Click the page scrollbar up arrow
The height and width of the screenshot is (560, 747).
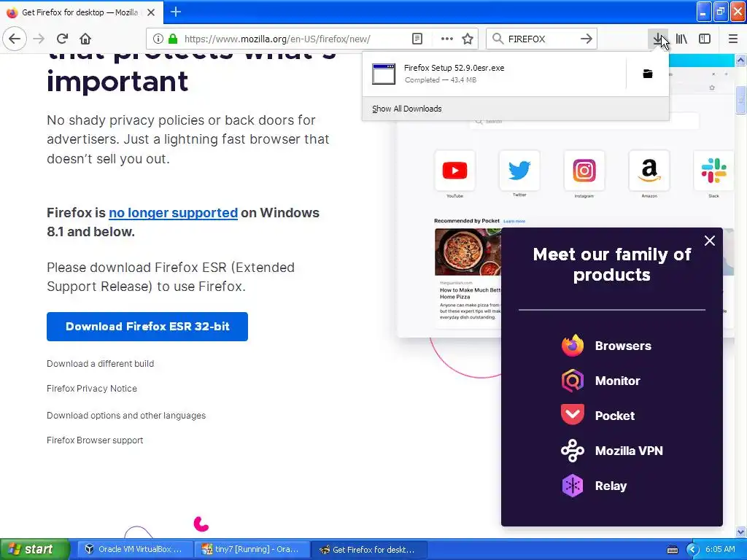coord(741,60)
